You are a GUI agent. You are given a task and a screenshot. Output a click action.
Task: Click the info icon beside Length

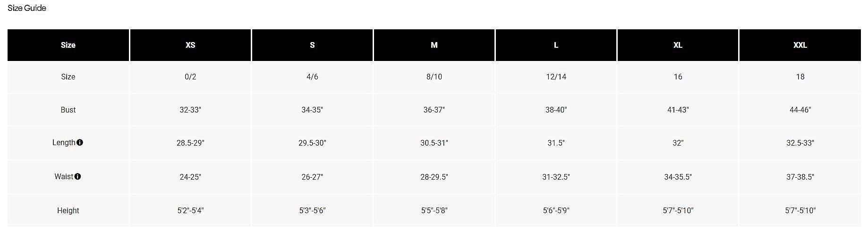point(80,142)
